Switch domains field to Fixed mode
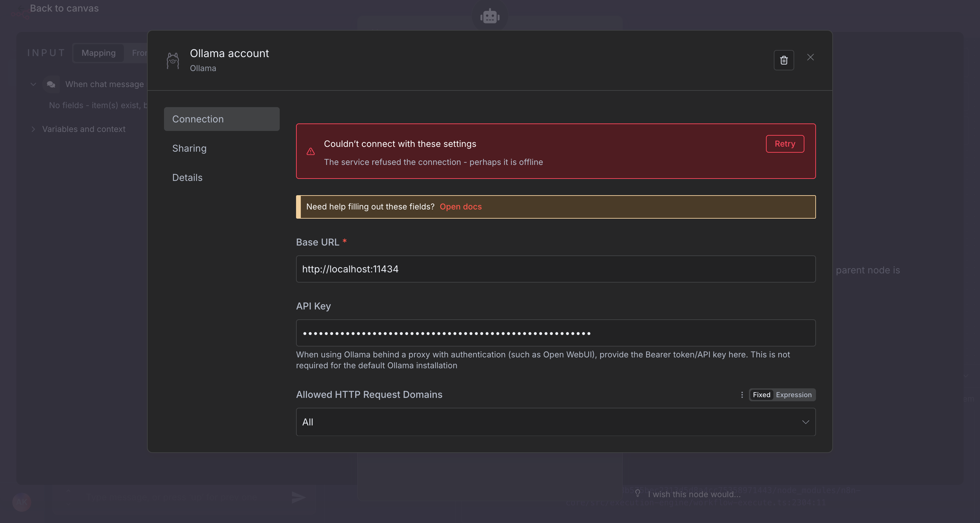Screen dimensions: 980x523 [x=761, y=394]
